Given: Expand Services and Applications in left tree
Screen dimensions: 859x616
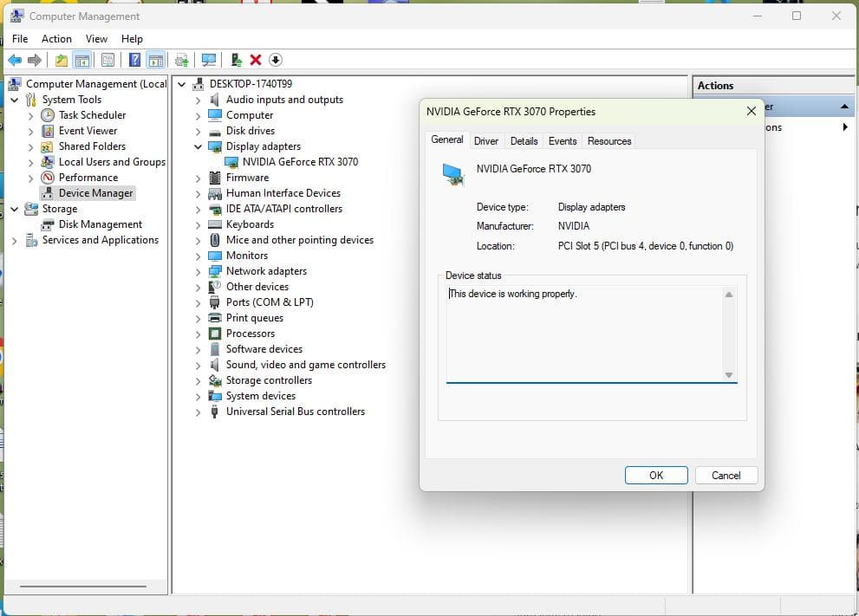Looking at the screenshot, I should [15, 240].
